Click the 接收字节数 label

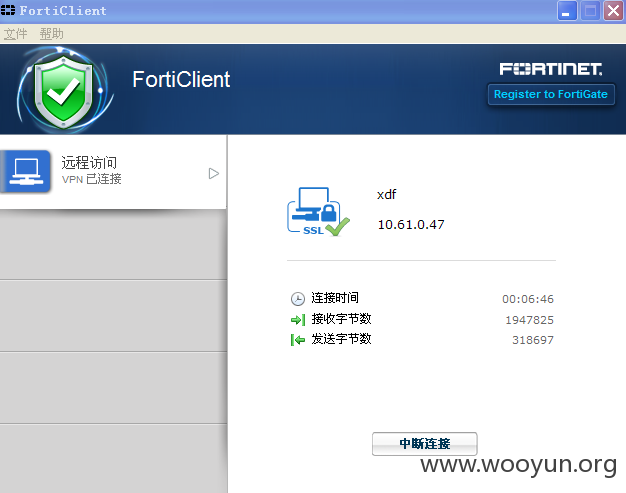click(341, 319)
